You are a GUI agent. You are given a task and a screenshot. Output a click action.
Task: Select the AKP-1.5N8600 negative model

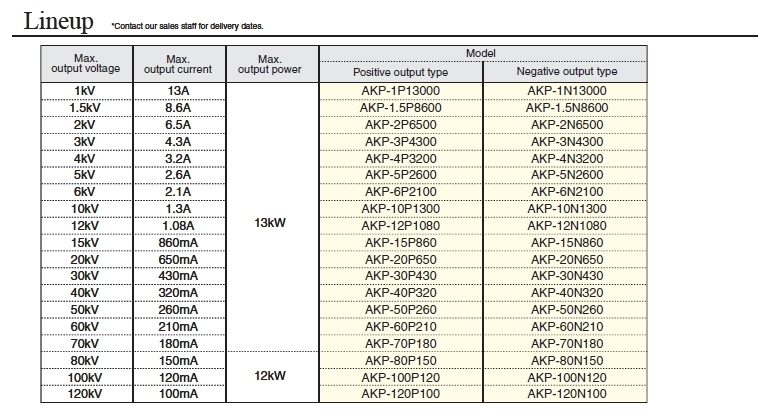566,108
